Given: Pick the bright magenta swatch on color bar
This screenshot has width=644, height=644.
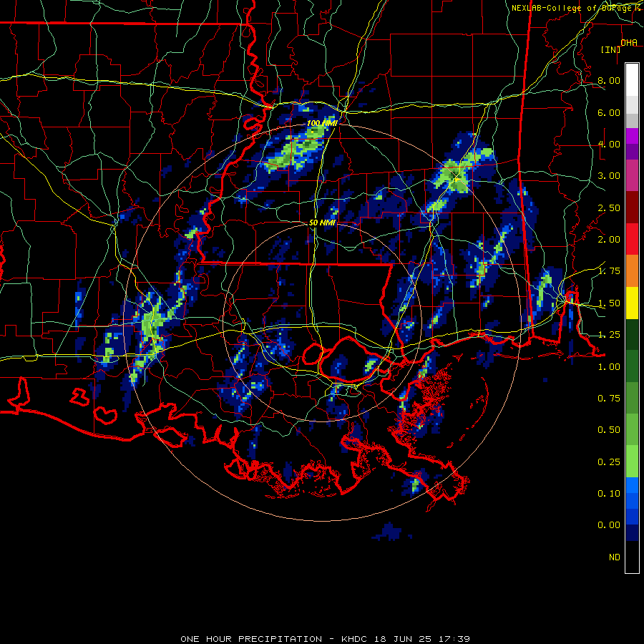Looking at the screenshot, I should pyautogui.click(x=632, y=136).
